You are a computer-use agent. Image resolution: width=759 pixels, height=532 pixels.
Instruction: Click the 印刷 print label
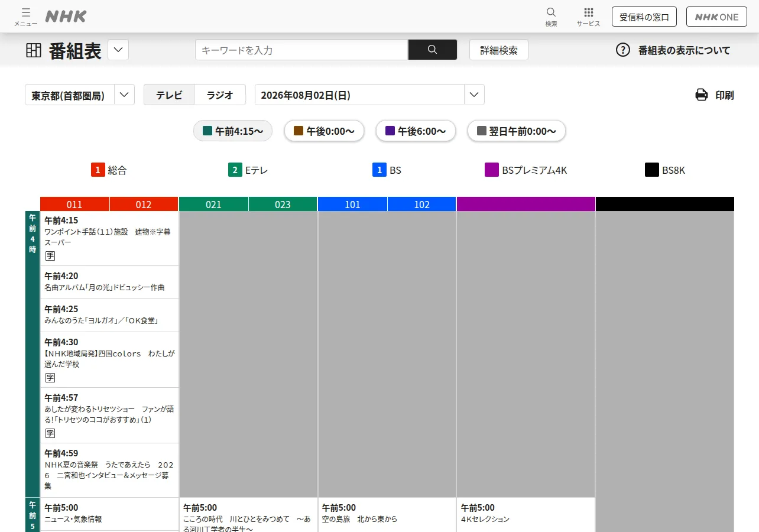click(x=725, y=95)
